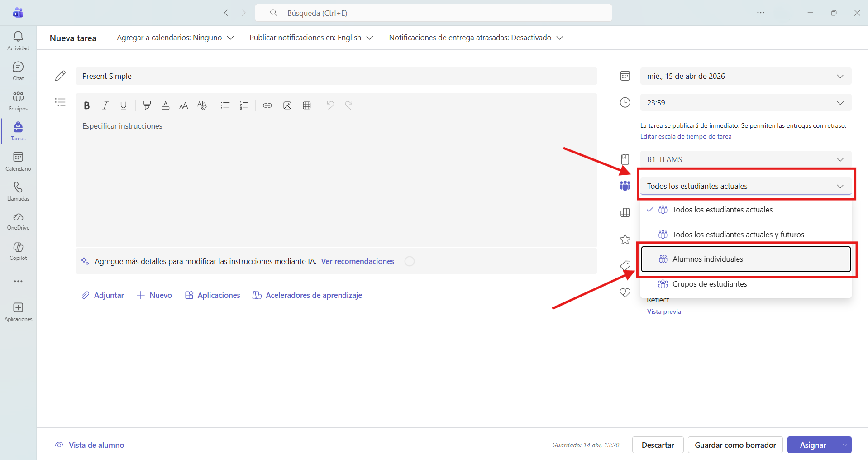This screenshot has height=460, width=868.
Task: Insert a hyperlink in instructions
Action: [x=267, y=105]
